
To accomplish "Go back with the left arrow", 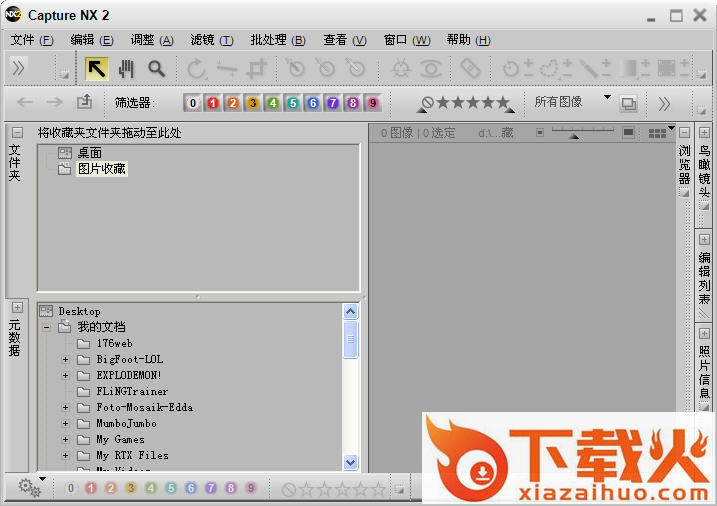I will (x=25, y=102).
